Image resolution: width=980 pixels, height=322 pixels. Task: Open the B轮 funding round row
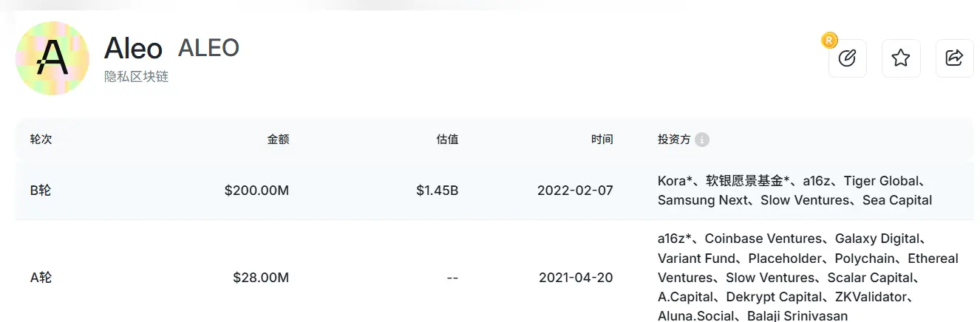[x=494, y=191]
